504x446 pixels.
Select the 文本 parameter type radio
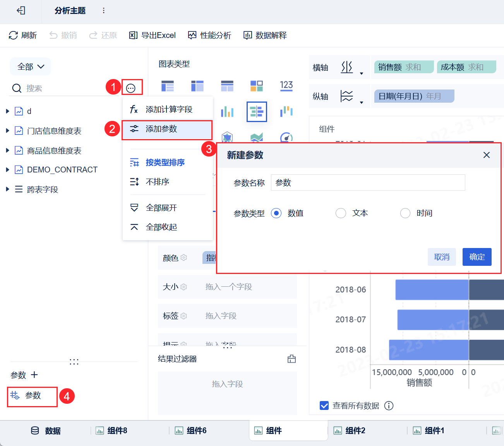click(341, 213)
